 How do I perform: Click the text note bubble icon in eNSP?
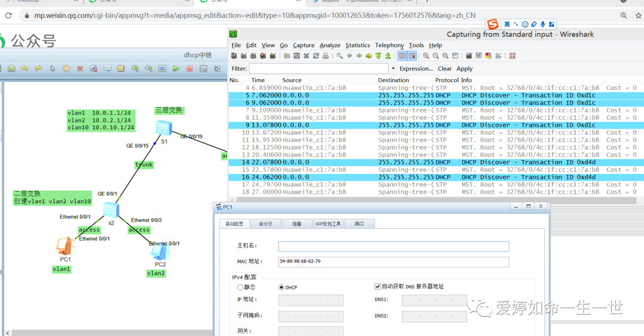coord(107,69)
